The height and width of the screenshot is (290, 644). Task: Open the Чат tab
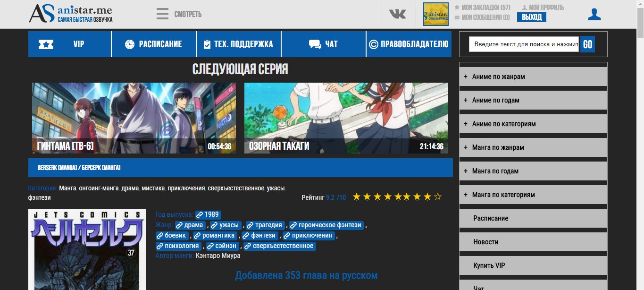[324, 44]
